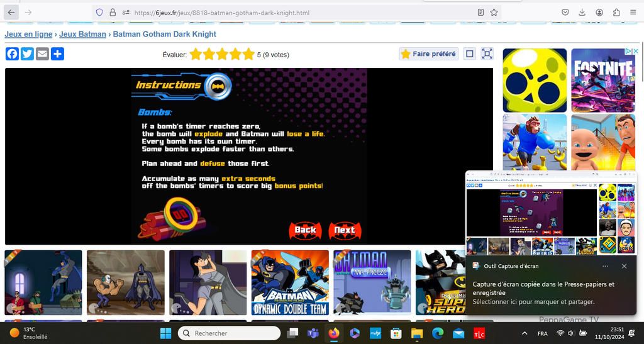Open Batman Dynamic Double Team game thumbnail
The width and height of the screenshot is (644, 344).
click(290, 282)
